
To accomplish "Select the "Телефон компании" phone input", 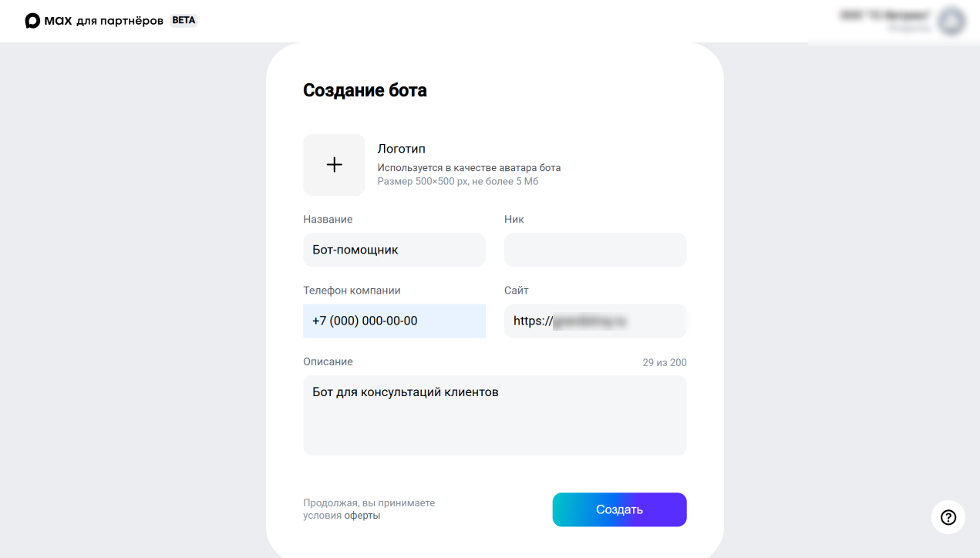I will (x=394, y=321).
